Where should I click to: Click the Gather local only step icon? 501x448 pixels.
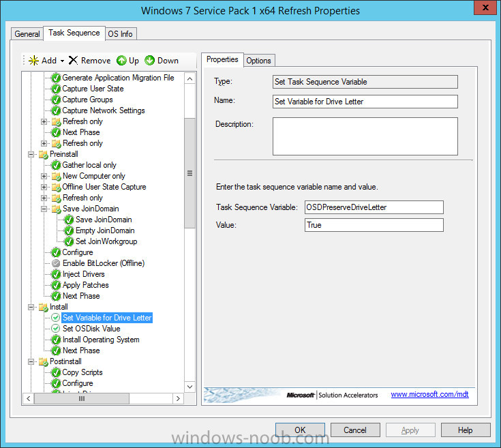56,165
